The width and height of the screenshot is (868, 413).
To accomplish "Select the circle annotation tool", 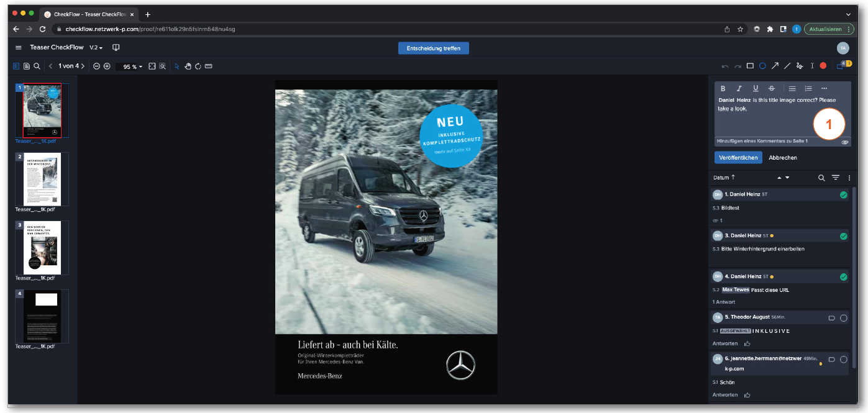I will pos(762,66).
